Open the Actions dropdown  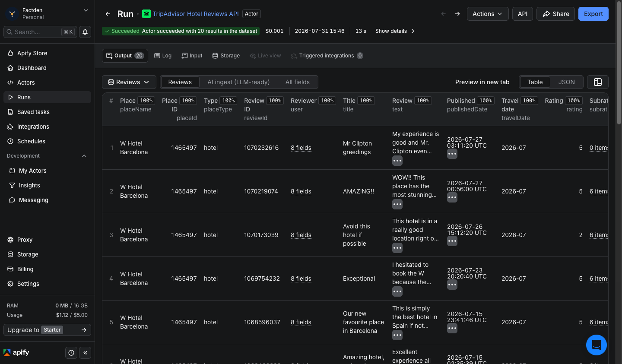[488, 14]
